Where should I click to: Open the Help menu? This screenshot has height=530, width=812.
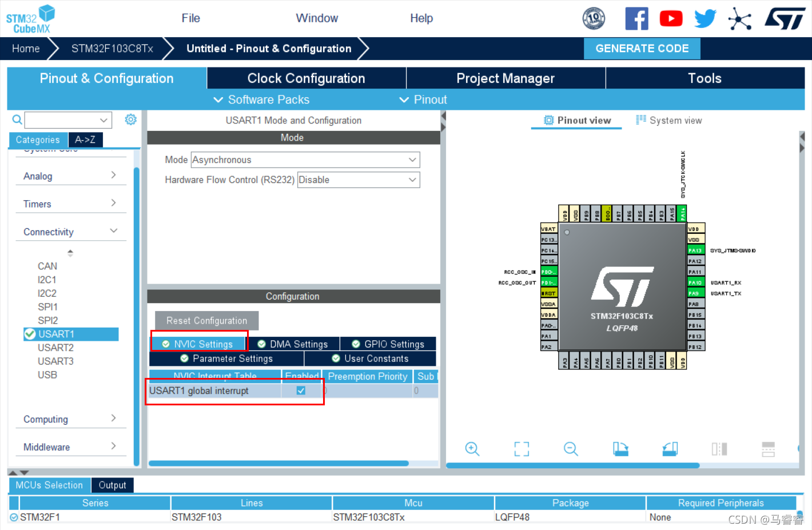pos(421,18)
